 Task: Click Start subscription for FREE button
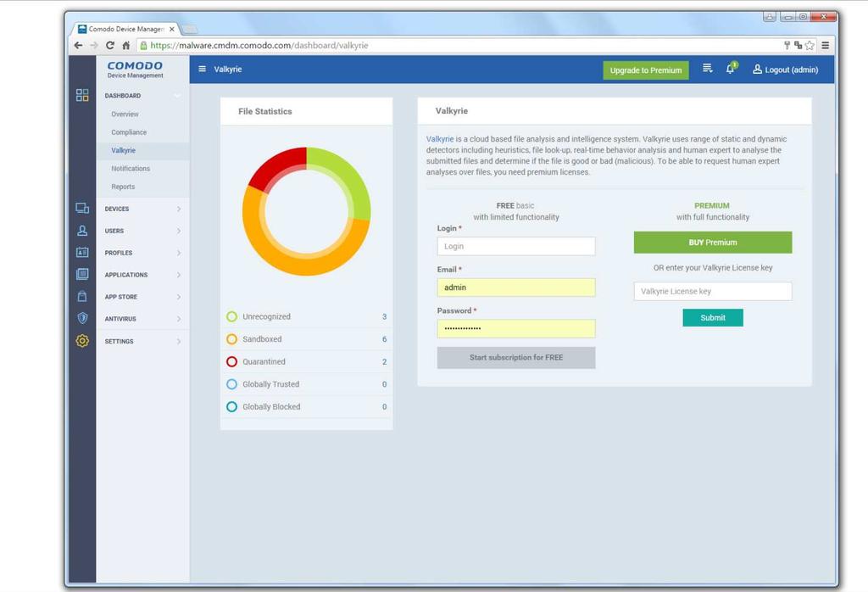[x=516, y=358]
